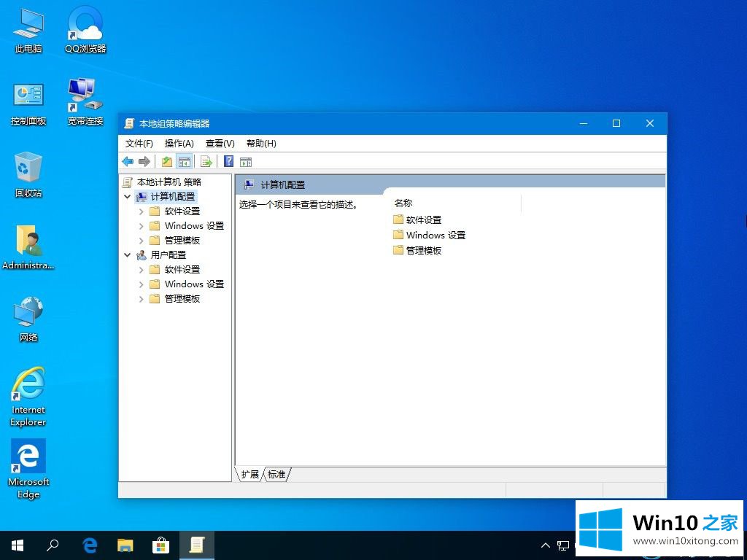
Task: Expand 软件设置 under 用户配置
Action: 141,270
